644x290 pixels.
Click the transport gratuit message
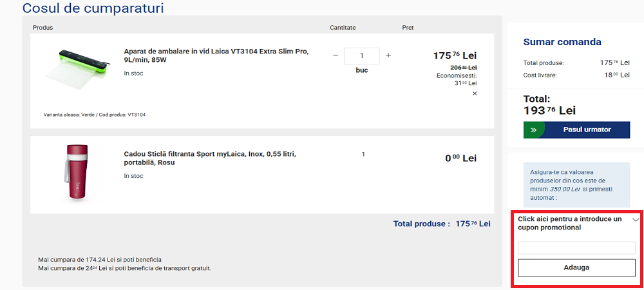[125, 268]
